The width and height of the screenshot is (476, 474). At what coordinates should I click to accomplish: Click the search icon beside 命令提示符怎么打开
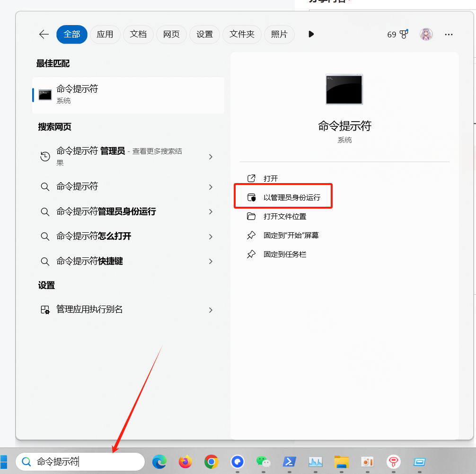[45, 237]
